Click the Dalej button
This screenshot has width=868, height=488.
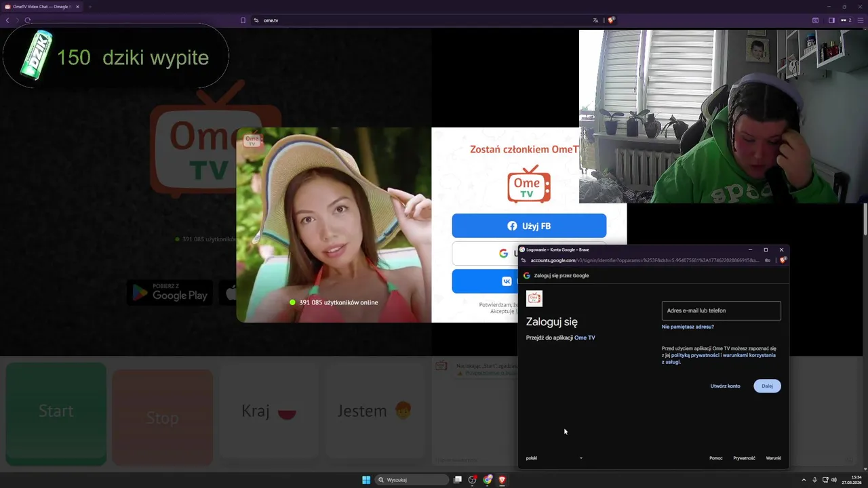(x=767, y=386)
